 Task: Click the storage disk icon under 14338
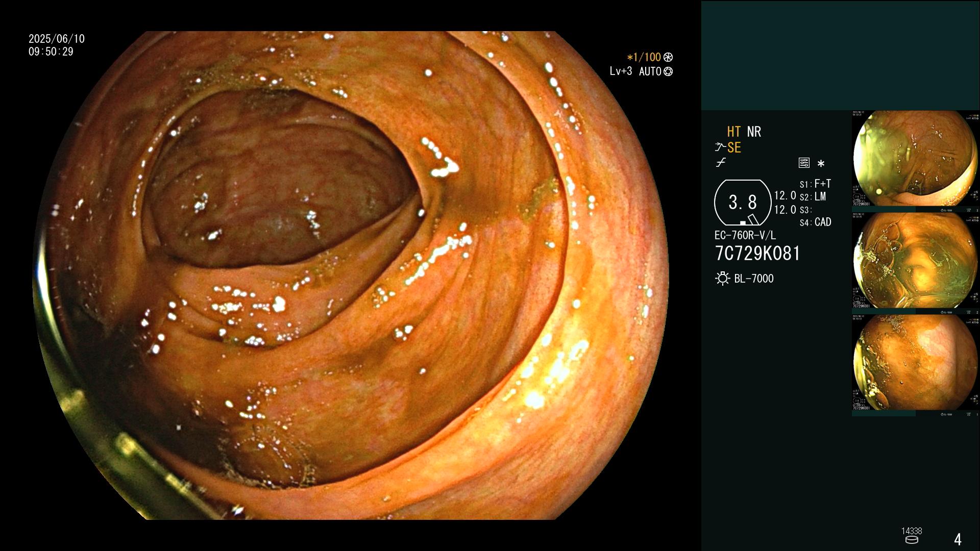(x=912, y=540)
